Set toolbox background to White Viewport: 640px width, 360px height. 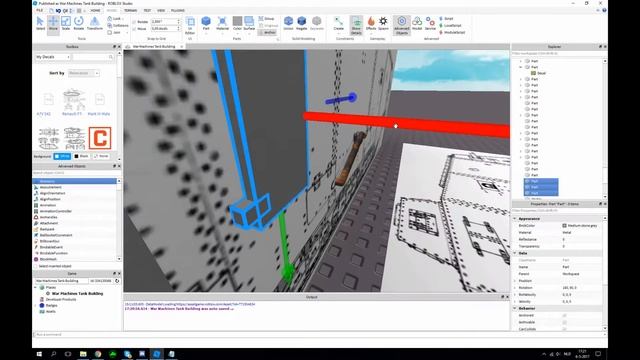pyautogui.click(x=62, y=156)
